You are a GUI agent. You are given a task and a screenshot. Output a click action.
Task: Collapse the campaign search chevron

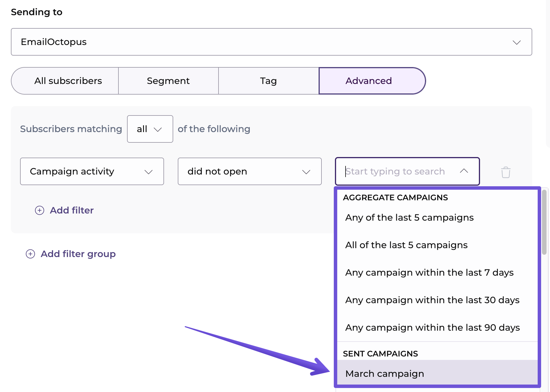coord(464,171)
